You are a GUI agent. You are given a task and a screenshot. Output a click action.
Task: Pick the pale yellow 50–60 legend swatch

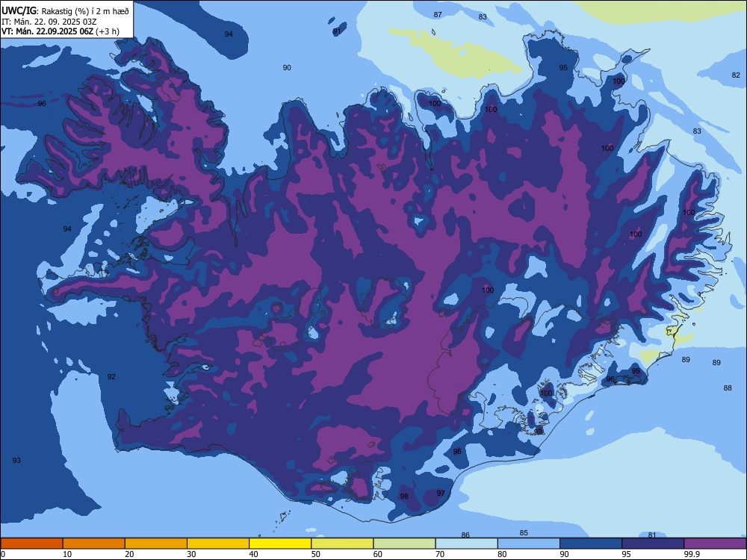[342, 544]
